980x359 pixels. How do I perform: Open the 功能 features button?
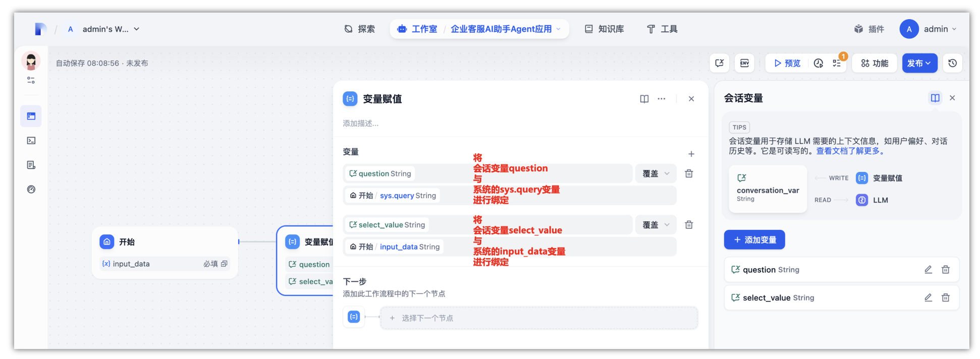pos(875,63)
